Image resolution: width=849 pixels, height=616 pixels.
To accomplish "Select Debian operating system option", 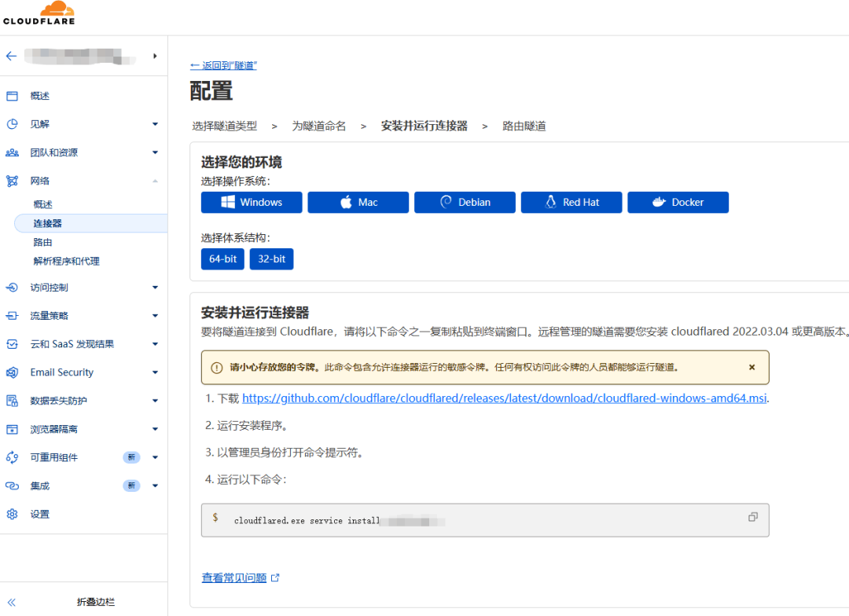I will (465, 202).
